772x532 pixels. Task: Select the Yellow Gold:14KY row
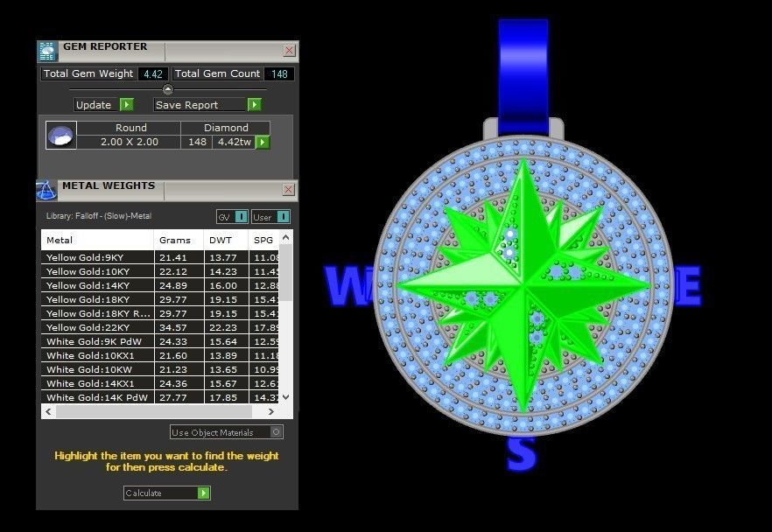(x=160, y=285)
